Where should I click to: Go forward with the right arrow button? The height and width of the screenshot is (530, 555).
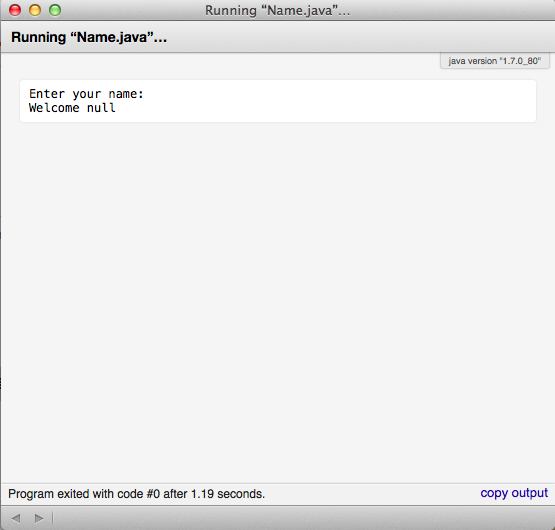[x=39, y=518]
